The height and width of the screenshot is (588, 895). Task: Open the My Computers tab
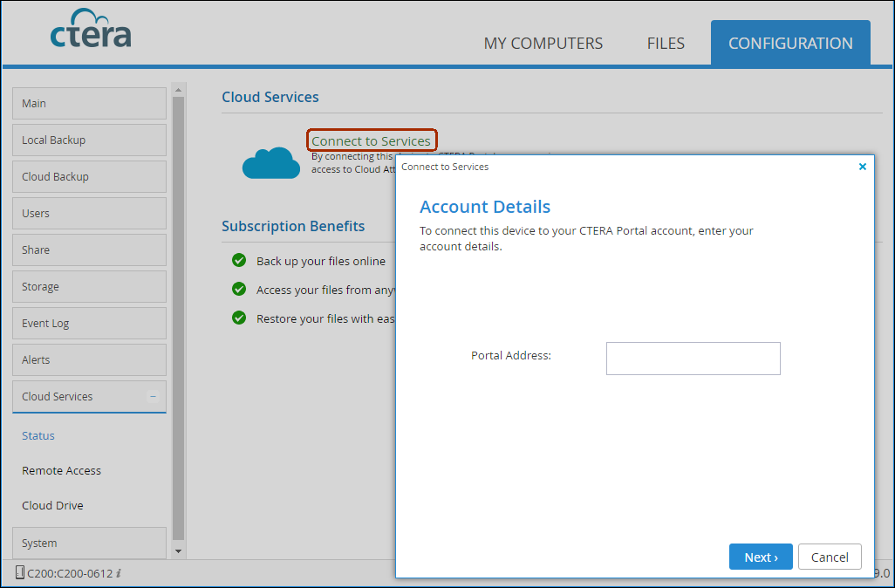543,44
